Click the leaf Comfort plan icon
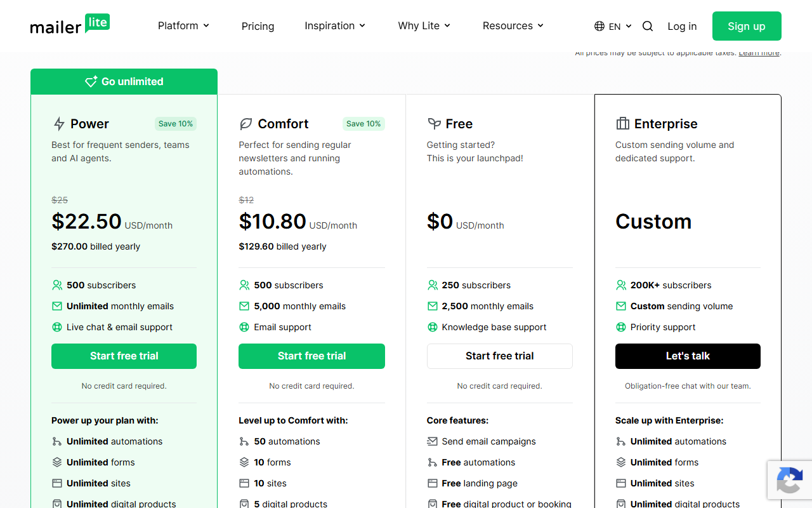Screen dimensions: 812x508 246,124
